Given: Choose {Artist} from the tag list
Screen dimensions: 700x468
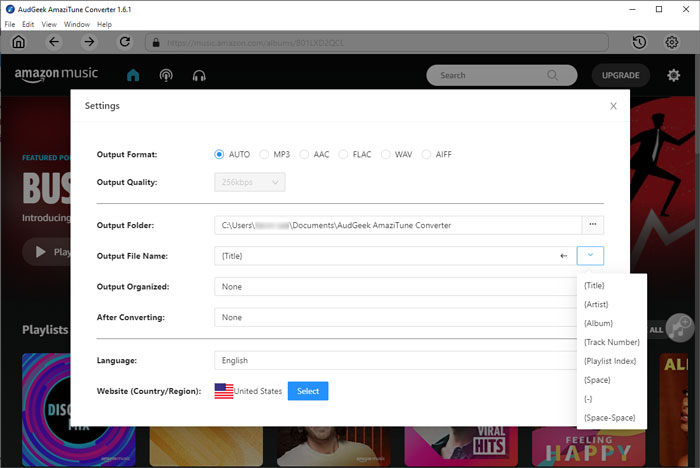Looking at the screenshot, I should 612,304.
